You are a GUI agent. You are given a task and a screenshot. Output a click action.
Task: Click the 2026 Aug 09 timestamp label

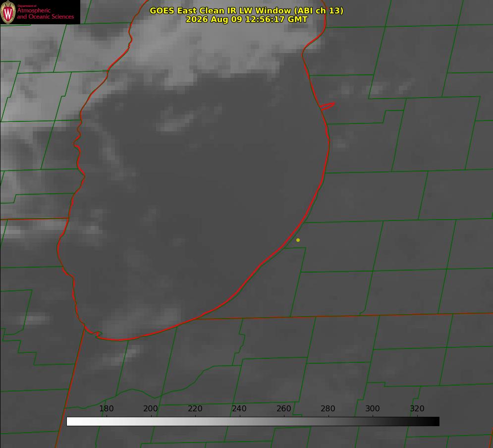pyautogui.click(x=246, y=19)
